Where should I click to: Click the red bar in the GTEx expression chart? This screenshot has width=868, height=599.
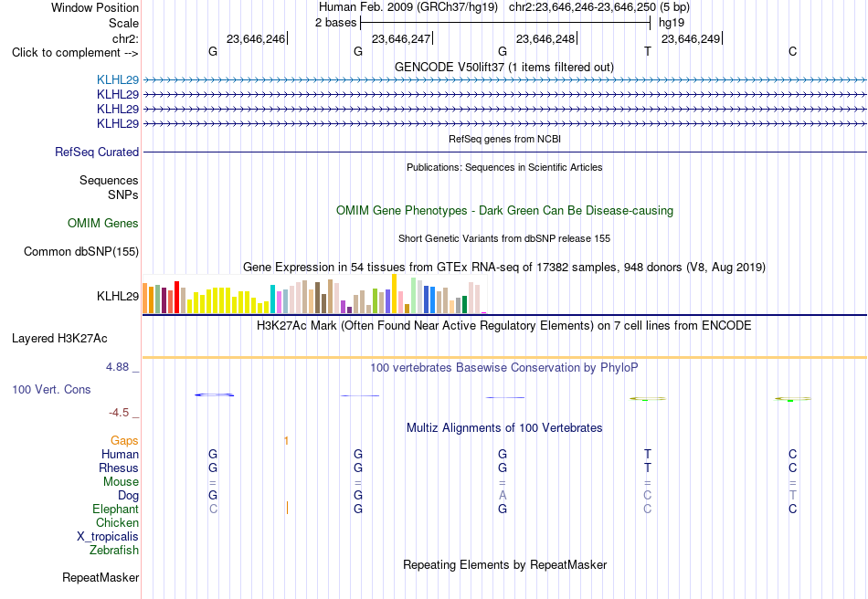point(176,298)
